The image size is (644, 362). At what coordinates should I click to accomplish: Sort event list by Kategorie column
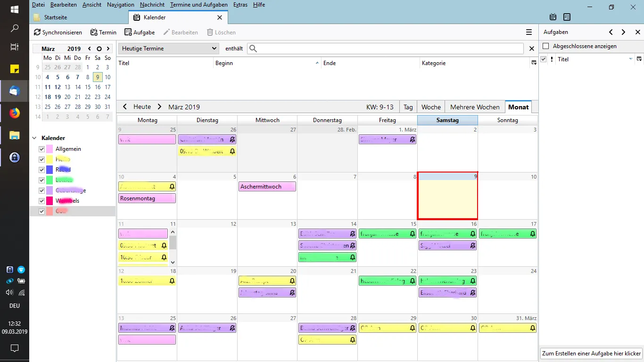point(475,63)
